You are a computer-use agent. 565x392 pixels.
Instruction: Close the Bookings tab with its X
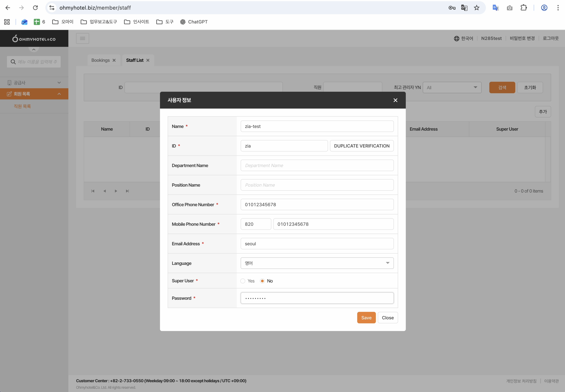pyautogui.click(x=114, y=60)
